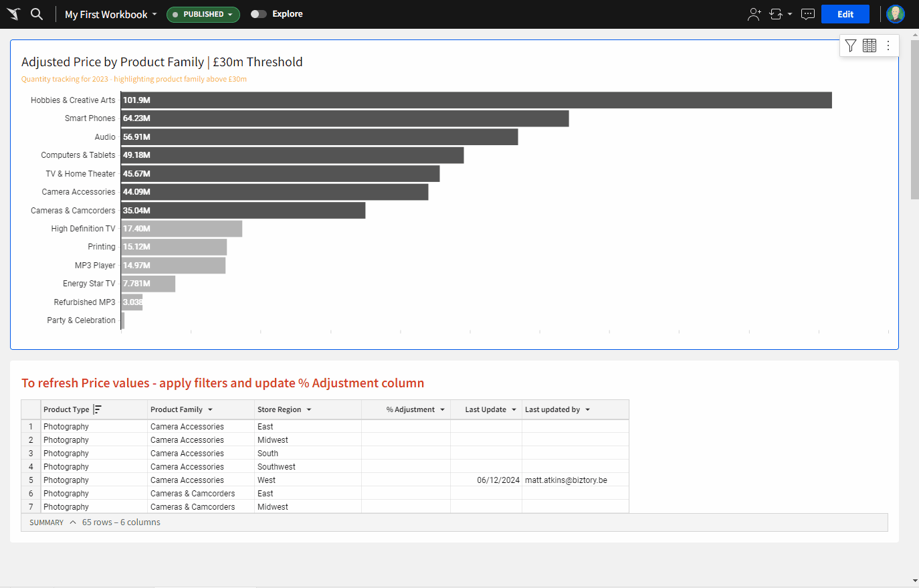The height and width of the screenshot is (588, 919).
Task: Click the Refurbished MP3 bar
Action: pos(132,302)
